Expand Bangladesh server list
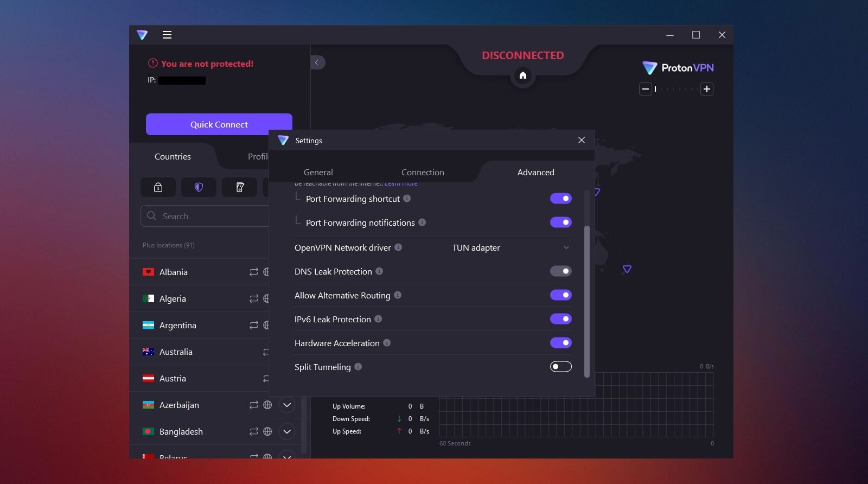 click(x=287, y=431)
